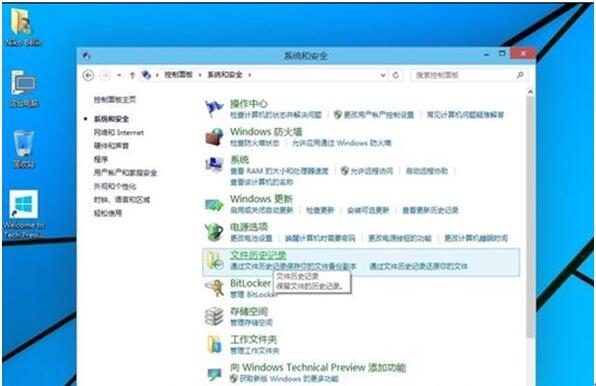596x386 pixels.
Task: Open the File History (文件历史记录) folder icon
Action: pyautogui.click(x=215, y=261)
